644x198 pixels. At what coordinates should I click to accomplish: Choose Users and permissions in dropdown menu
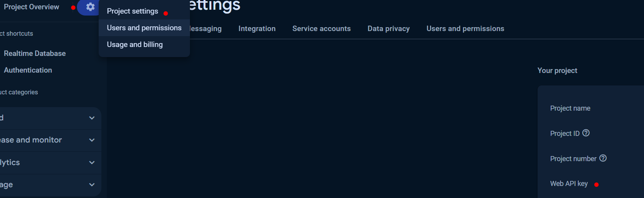(144, 28)
